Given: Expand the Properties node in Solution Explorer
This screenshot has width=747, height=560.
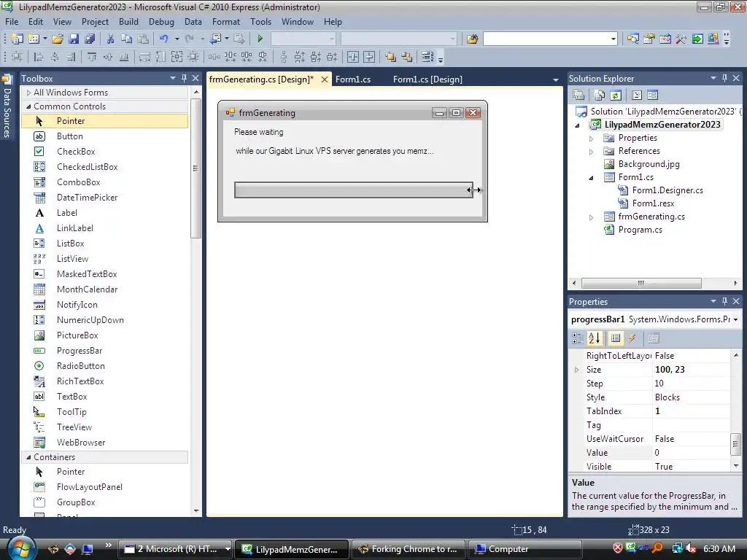Looking at the screenshot, I should point(591,138).
